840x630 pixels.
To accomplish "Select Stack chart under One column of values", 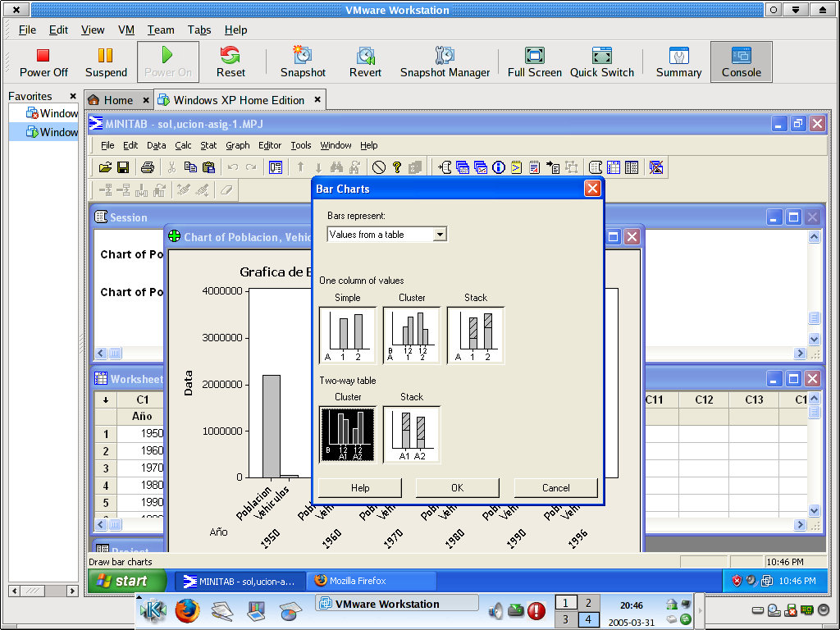I will coord(476,336).
